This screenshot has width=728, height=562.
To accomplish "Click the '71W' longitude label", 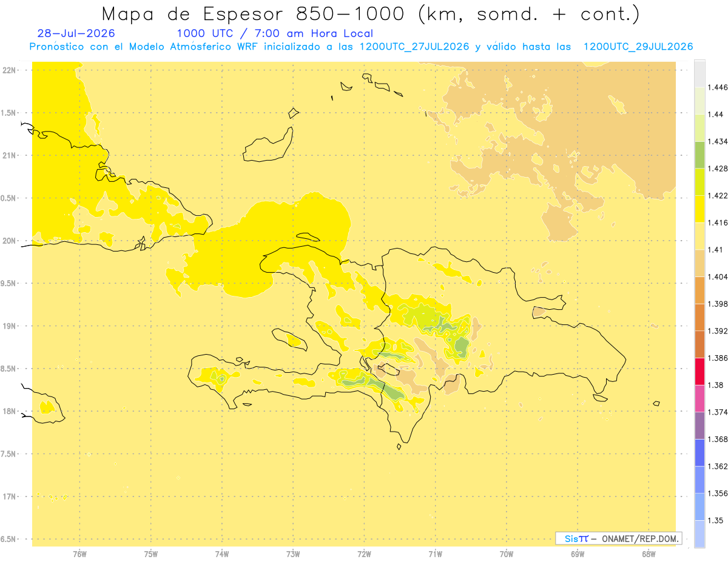I will pos(435,554).
